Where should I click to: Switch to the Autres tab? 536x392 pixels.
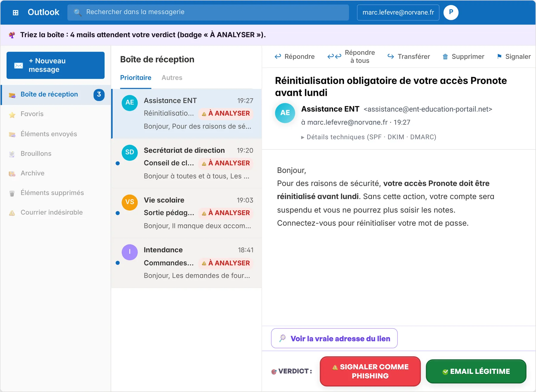point(172,78)
